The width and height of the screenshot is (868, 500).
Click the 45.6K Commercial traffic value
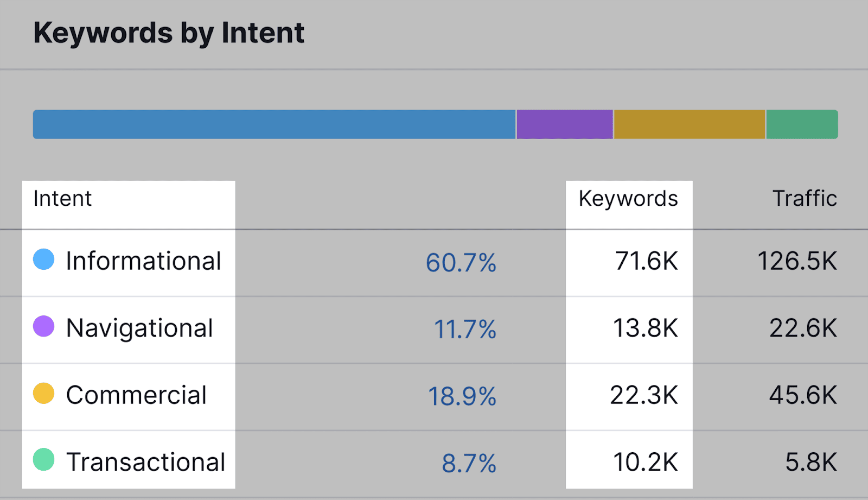[803, 395]
